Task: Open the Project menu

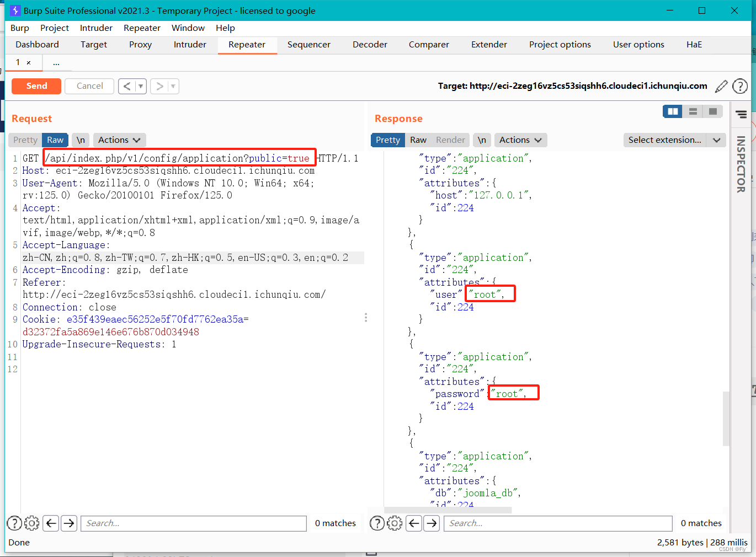Action: [55, 28]
